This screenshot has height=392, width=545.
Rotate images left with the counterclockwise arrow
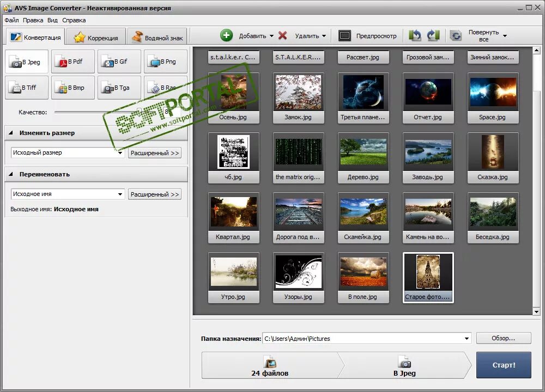(x=415, y=35)
